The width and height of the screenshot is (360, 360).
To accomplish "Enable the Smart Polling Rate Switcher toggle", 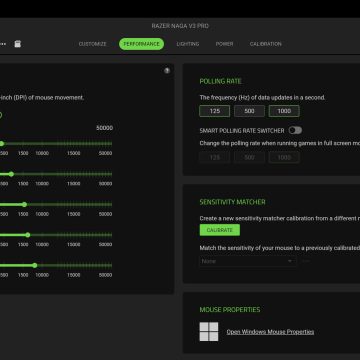I will [x=295, y=130].
